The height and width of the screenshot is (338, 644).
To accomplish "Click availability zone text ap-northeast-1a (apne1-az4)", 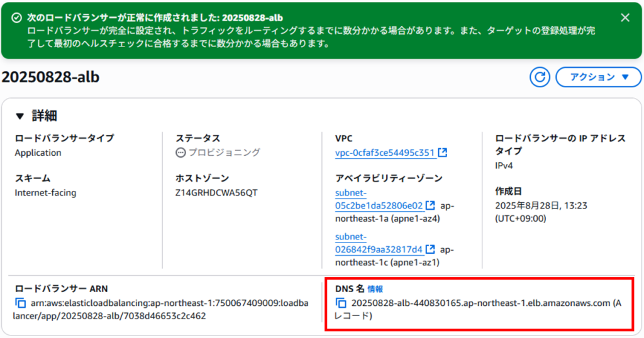I will tap(395, 212).
